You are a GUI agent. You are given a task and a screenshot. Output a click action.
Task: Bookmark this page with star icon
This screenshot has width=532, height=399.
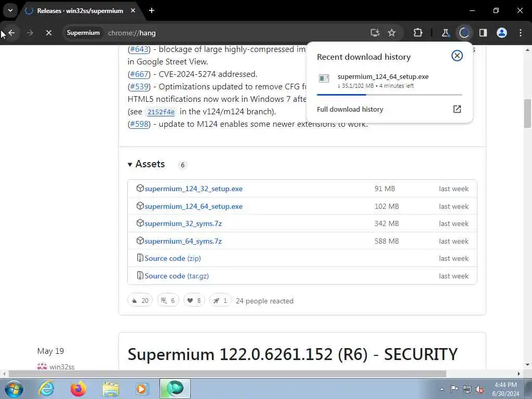(x=392, y=33)
